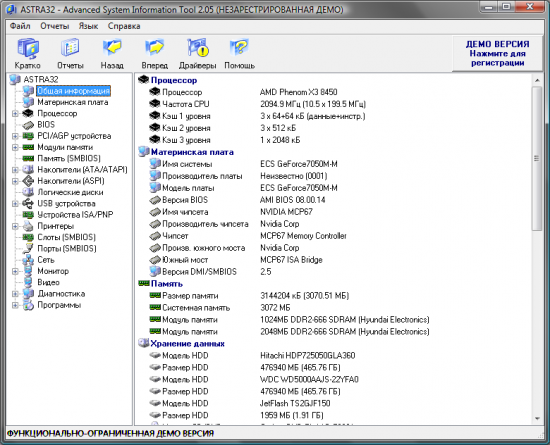
Task: Click the Hitachi HDP725050GLA360 HDD model
Action: [308, 356]
